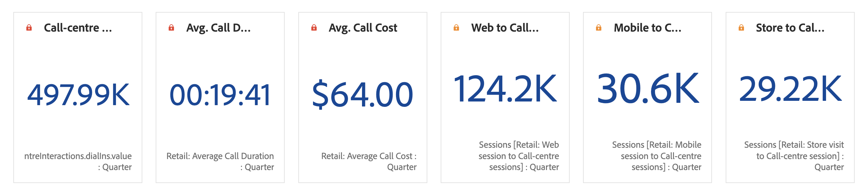Click the $64.00 cost value

pyautogui.click(x=363, y=95)
